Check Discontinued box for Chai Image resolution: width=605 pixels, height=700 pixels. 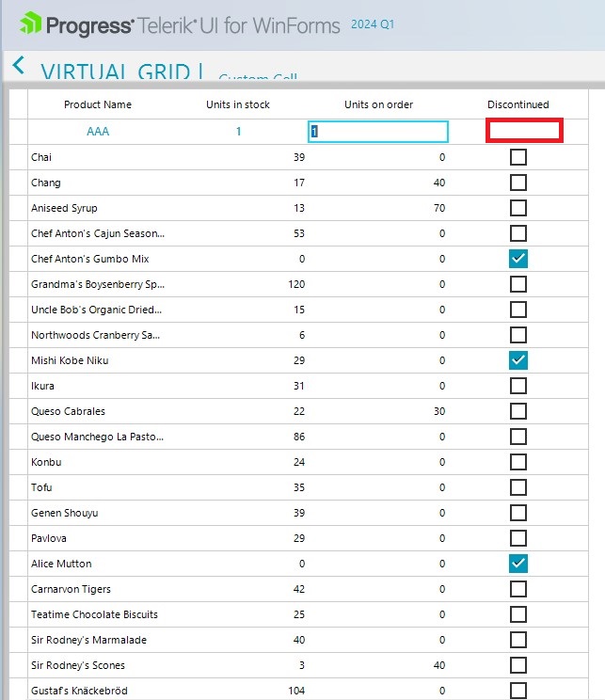pyautogui.click(x=517, y=157)
